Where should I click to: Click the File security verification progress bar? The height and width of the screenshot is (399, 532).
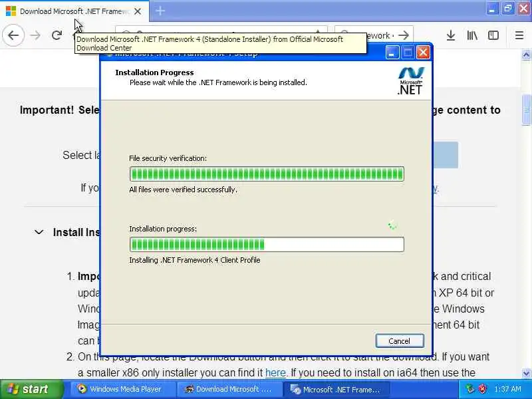[267, 174]
